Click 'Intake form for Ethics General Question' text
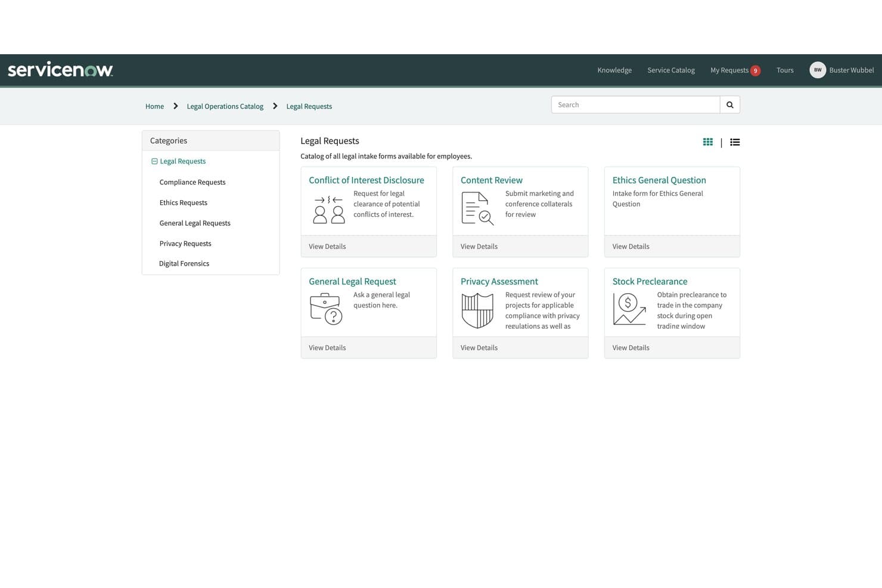 (658, 198)
